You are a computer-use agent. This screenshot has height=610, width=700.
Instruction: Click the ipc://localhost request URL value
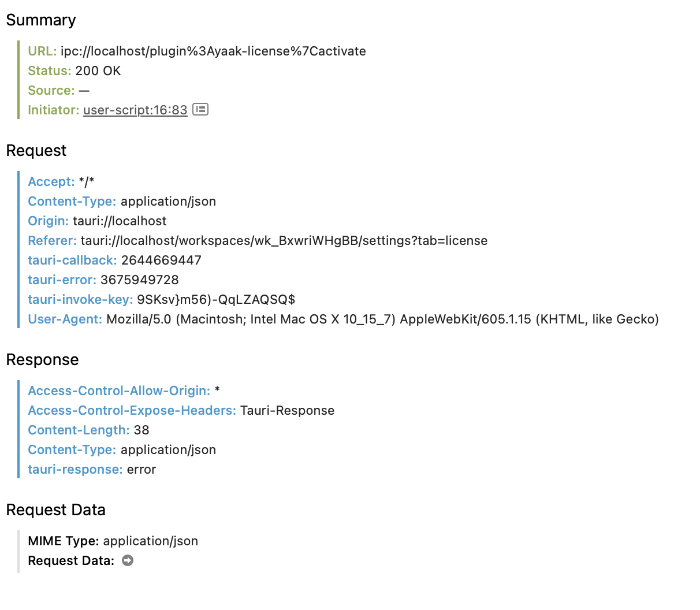213,51
